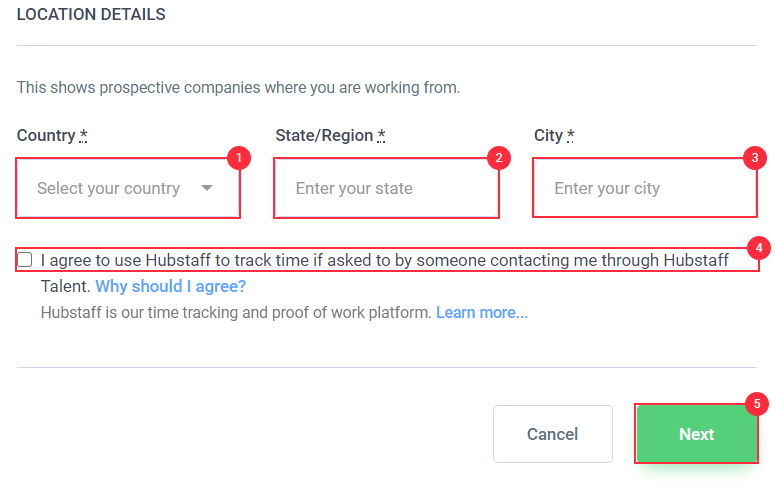776x484 pixels.
Task: Open the Select your country dropdown
Action: pyautogui.click(x=128, y=188)
